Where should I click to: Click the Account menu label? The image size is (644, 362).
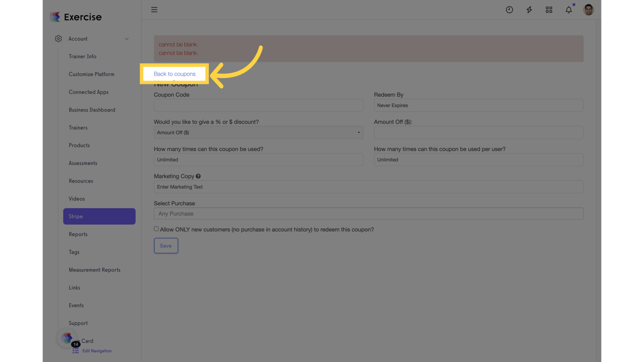(78, 39)
